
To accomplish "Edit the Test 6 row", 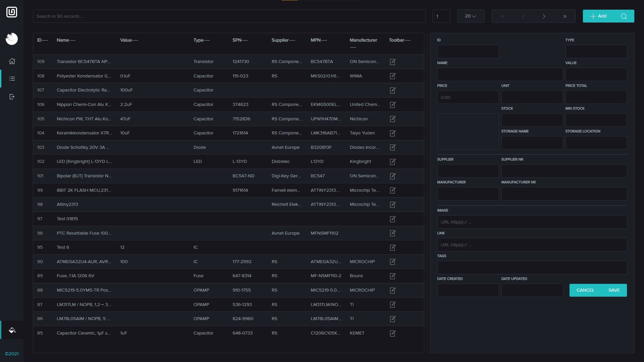I will 393,247.
